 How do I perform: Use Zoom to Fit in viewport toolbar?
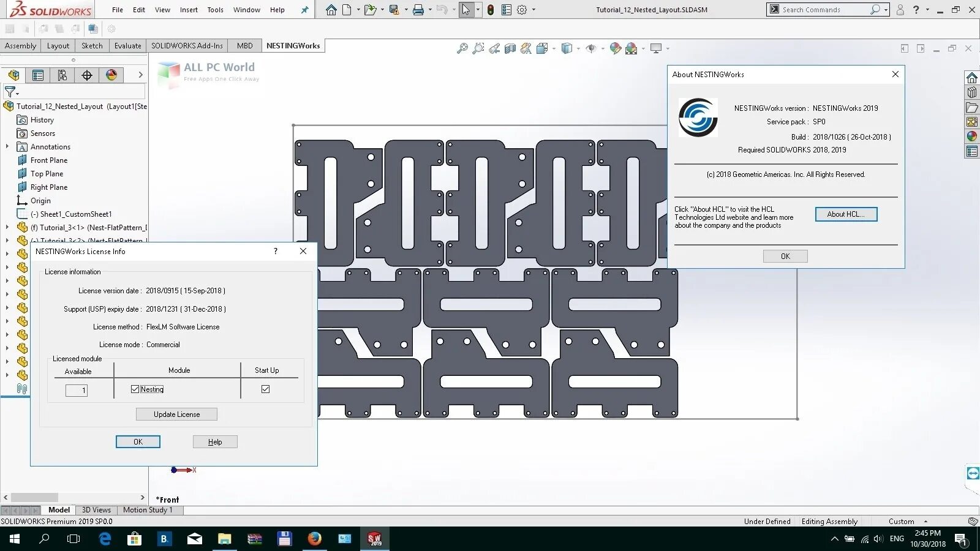click(462, 48)
